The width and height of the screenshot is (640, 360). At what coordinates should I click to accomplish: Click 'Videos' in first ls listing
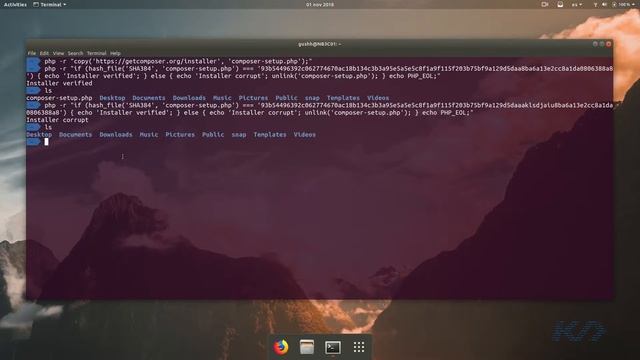(x=378, y=98)
